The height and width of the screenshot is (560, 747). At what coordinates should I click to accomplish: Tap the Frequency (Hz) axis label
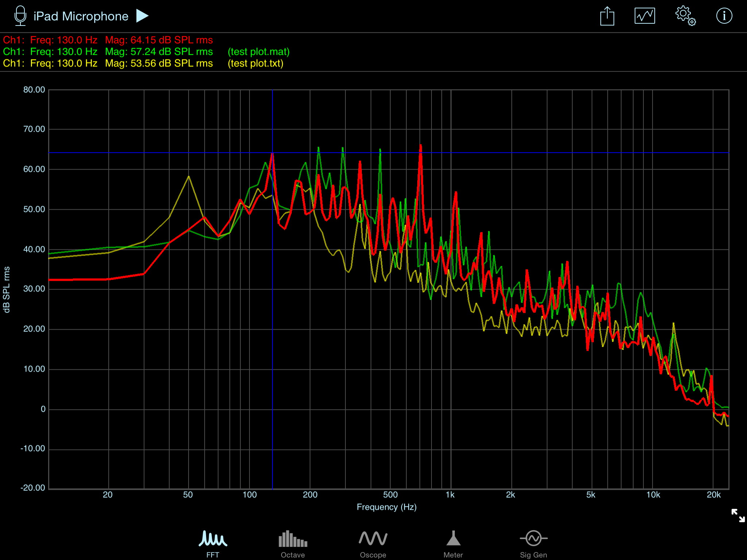click(386, 507)
